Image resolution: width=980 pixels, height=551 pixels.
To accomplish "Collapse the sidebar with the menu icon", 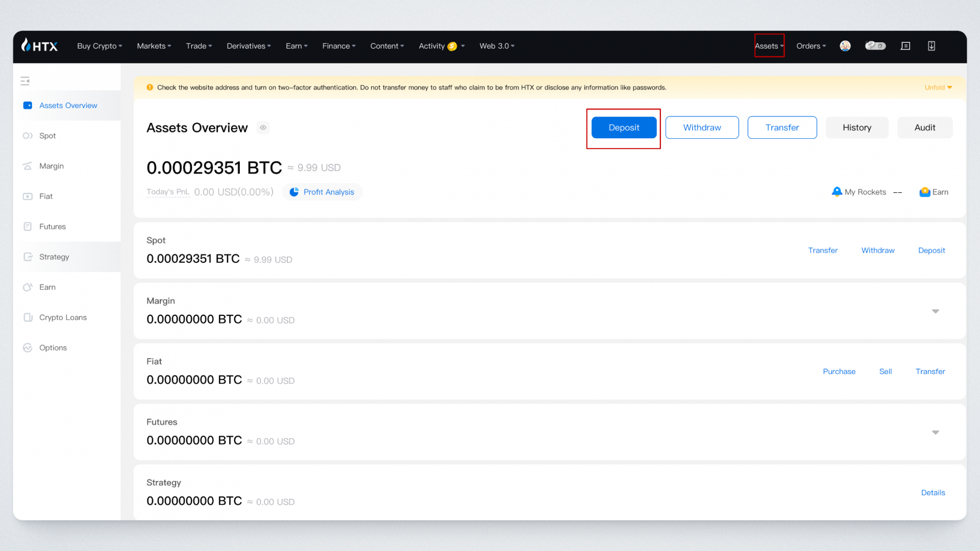I will (x=25, y=81).
